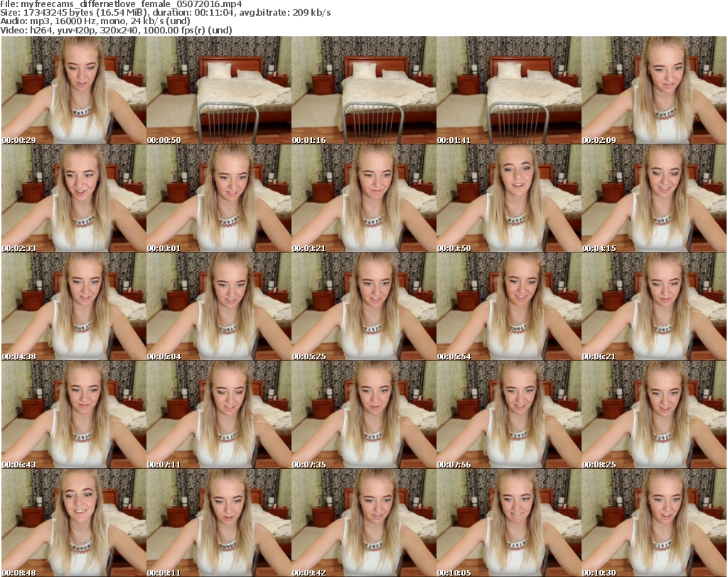Select the thumbnail stamped 00:08:48
This screenshot has width=728, height=577.
pos(74,523)
